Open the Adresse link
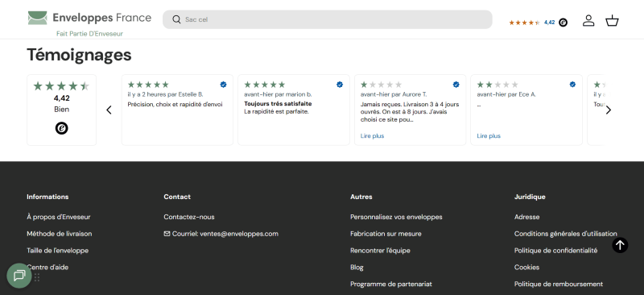 pyautogui.click(x=527, y=217)
